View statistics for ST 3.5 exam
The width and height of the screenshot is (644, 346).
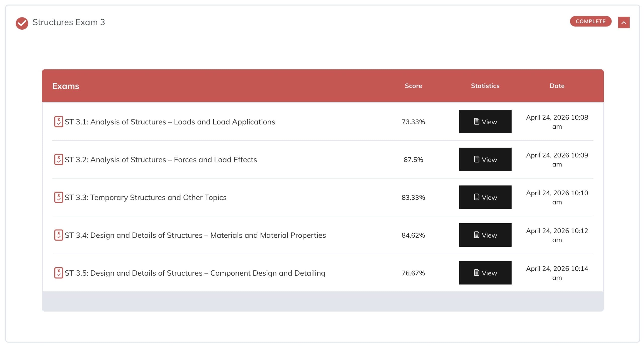click(x=485, y=273)
